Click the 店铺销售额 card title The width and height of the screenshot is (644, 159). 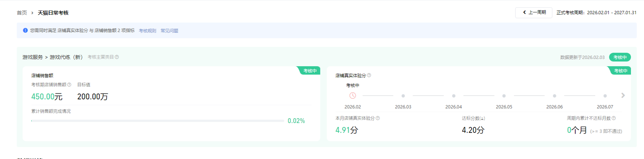(42, 75)
